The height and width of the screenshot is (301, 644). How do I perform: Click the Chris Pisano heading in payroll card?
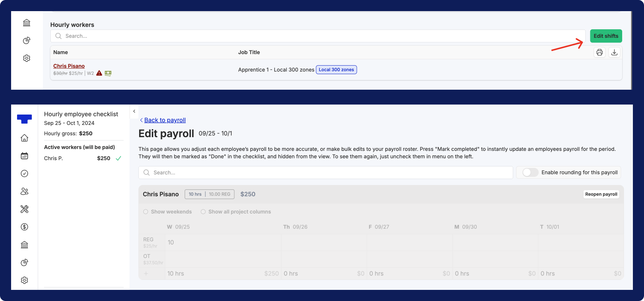coord(161,194)
